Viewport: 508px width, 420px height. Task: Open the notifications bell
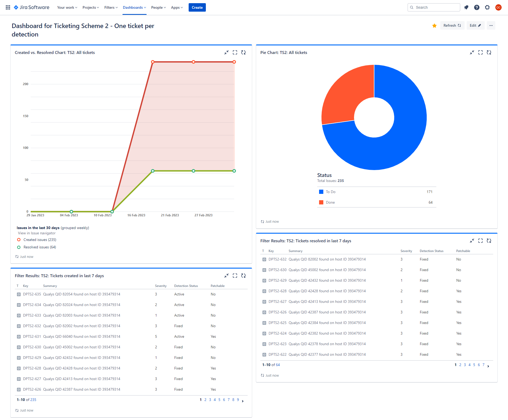(x=466, y=7)
